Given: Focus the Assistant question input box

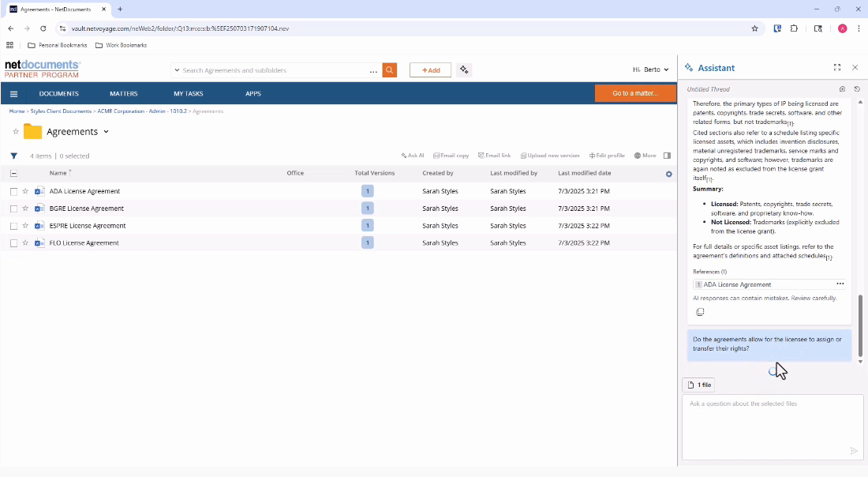Looking at the screenshot, I should [x=773, y=426].
